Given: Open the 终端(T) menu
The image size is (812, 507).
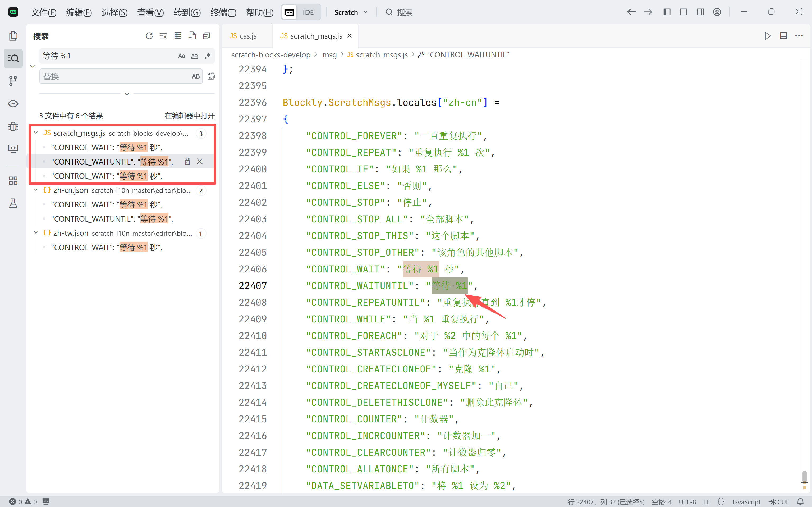Looking at the screenshot, I should (223, 12).
